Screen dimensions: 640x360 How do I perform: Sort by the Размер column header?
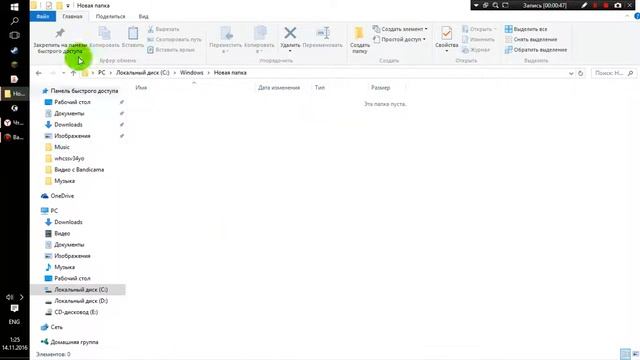[x=380, y=88]
